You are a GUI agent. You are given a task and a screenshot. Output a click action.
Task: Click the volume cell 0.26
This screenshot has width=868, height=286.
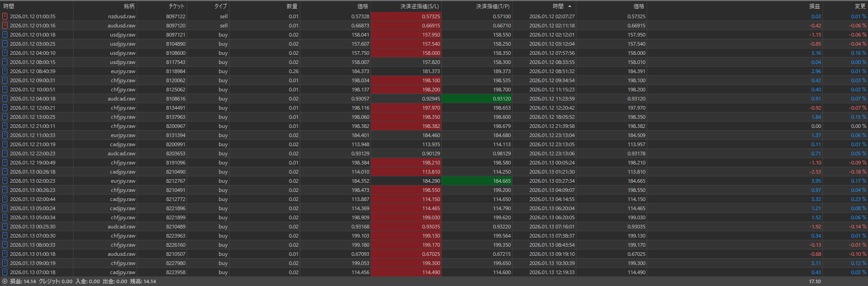[293, 71]
